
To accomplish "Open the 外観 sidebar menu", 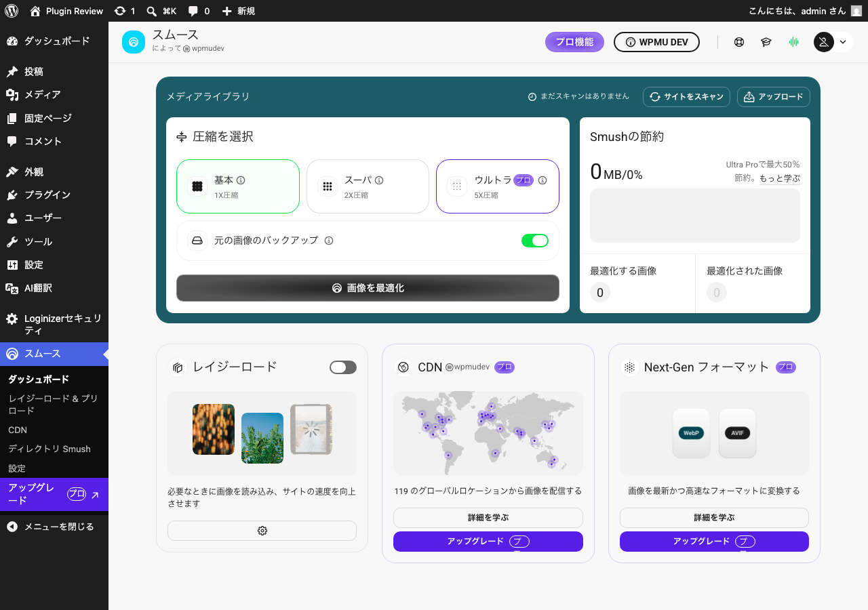I will [54, 172].
